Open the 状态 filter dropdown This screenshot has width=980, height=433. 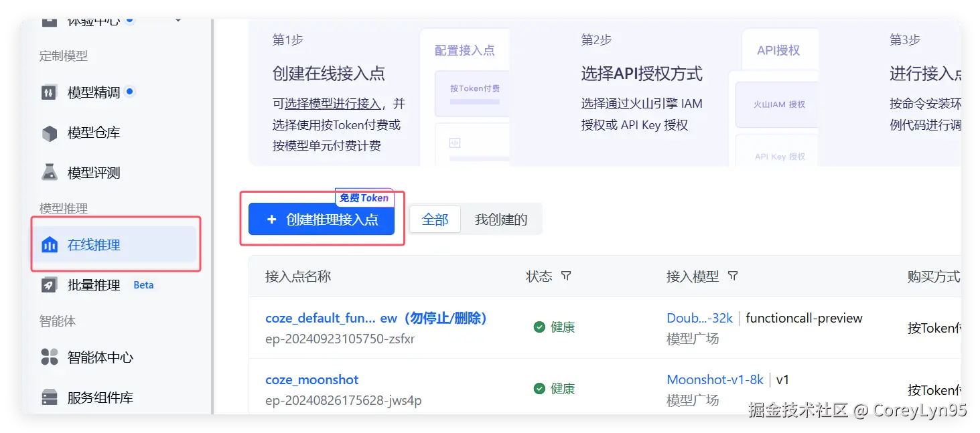[567, 276]
